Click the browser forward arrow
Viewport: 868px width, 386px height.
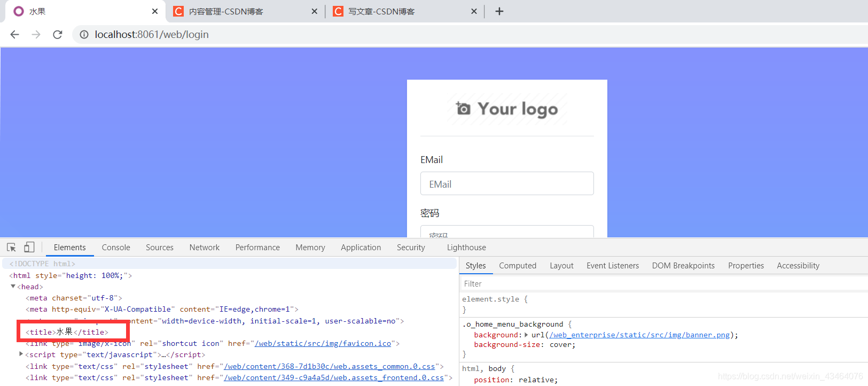pyautogui.click(x=36, y=34)
